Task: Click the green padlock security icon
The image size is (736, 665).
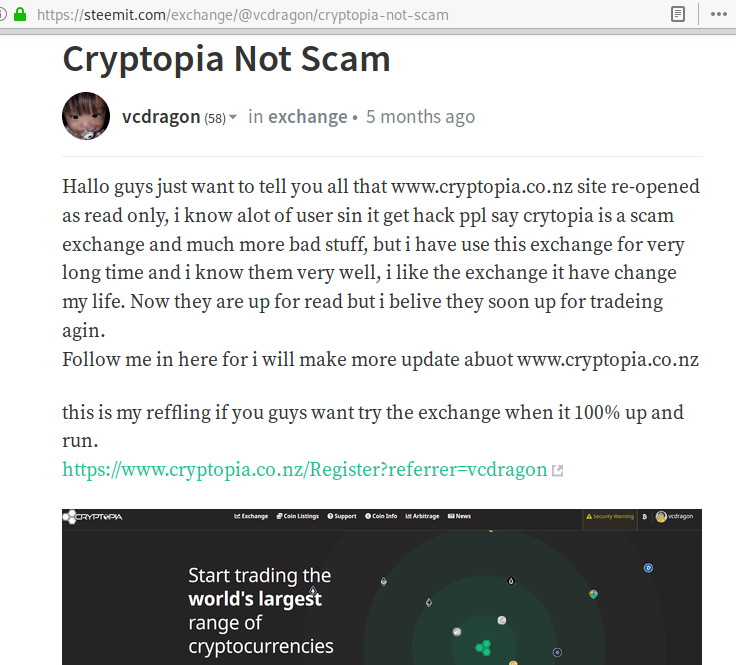Action: [x=20, y=14]
